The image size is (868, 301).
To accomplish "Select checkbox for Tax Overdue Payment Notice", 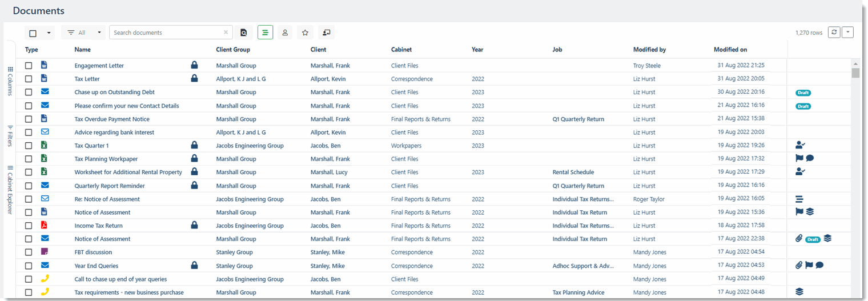I will click(29, 119).
